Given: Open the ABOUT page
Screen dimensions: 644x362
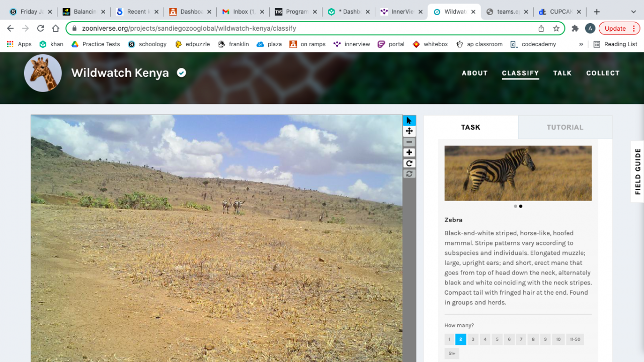Looking at the screenshot, I should point(475,73).
